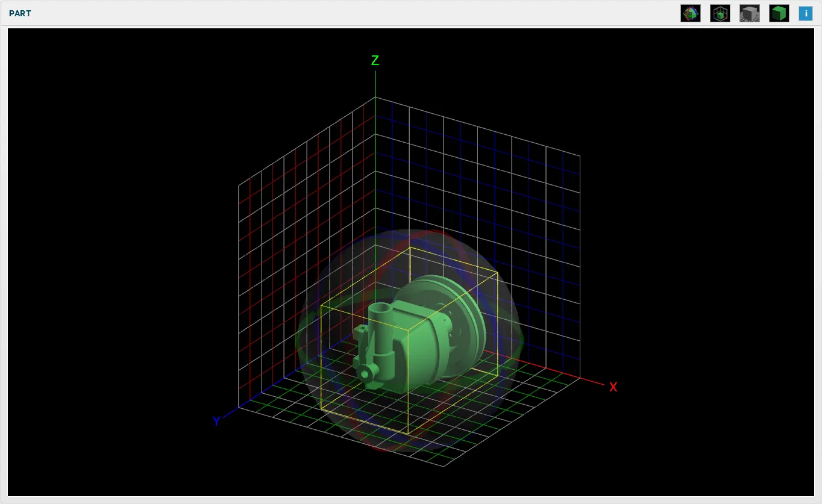
Task: Click the small round port on model front
Action: [x=365, y=374]
